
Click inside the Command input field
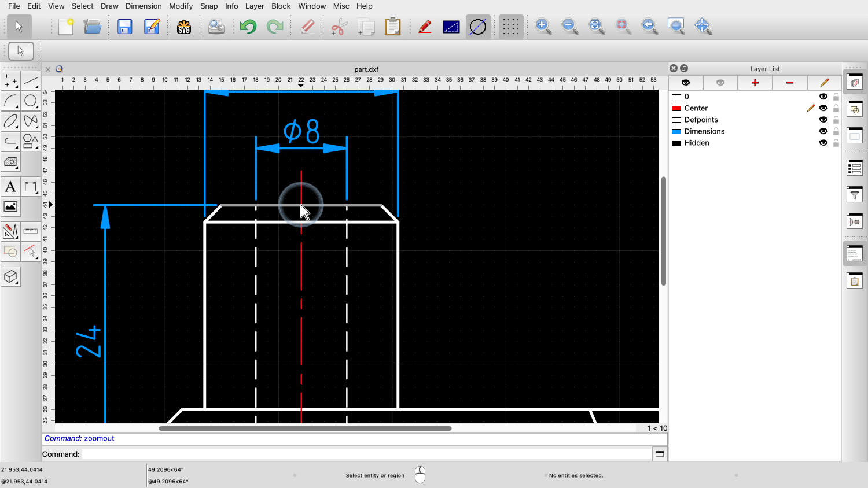347,454
